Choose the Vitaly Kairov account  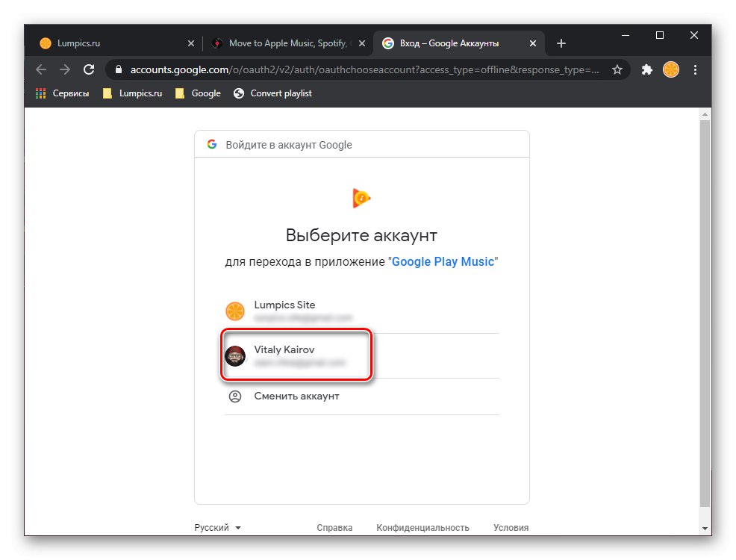click(x=361, y=356)
